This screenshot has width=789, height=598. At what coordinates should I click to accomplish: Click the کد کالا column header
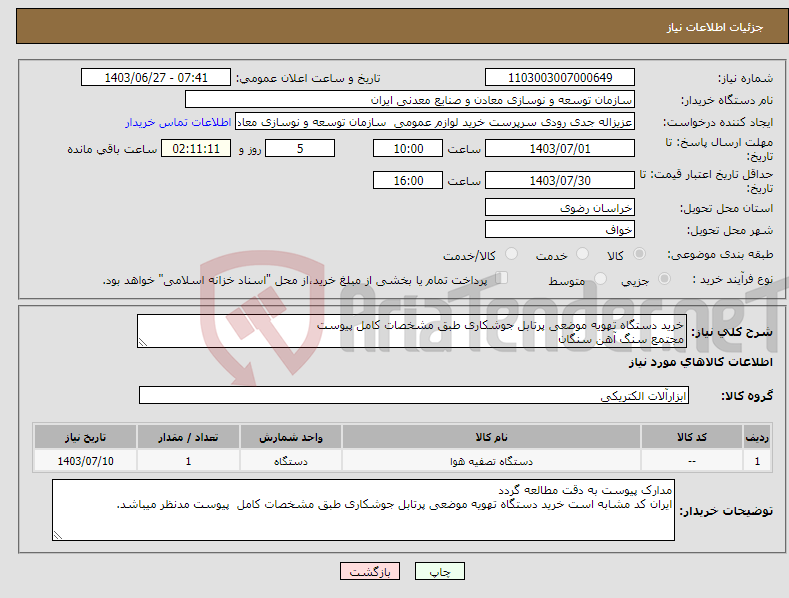tap(692, 437)
